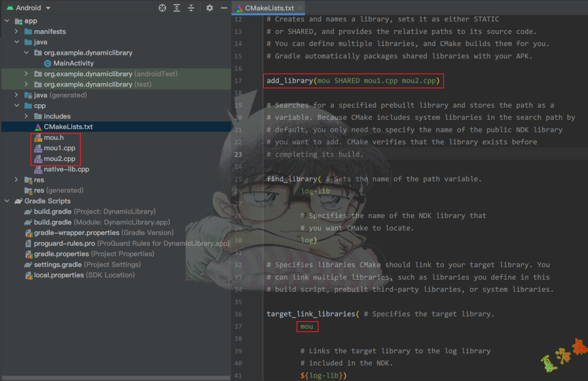Expand the manifests folder
Viewport: 588px width, 381px height.
17,32
